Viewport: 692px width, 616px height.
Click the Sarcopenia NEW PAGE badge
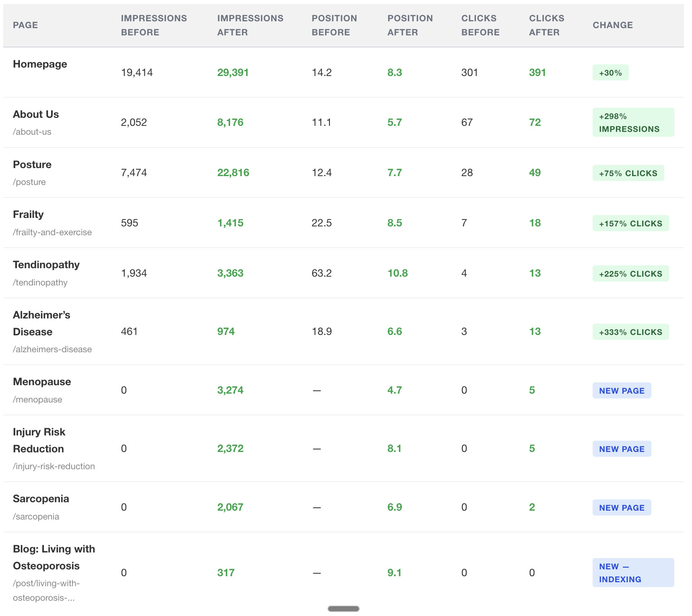coord(622,507)
